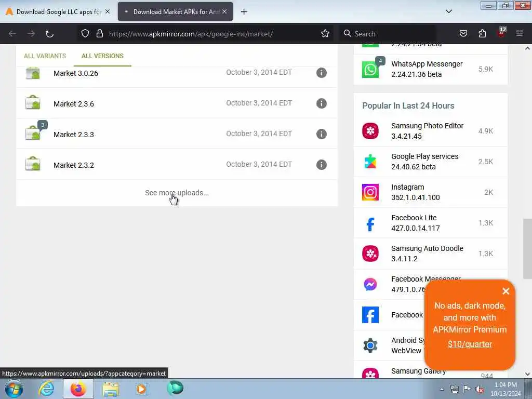The height and width of the screenshot is (399, 532).
Task: Open Google Play services 24.40.62 beta
Action: pos(424,162)
